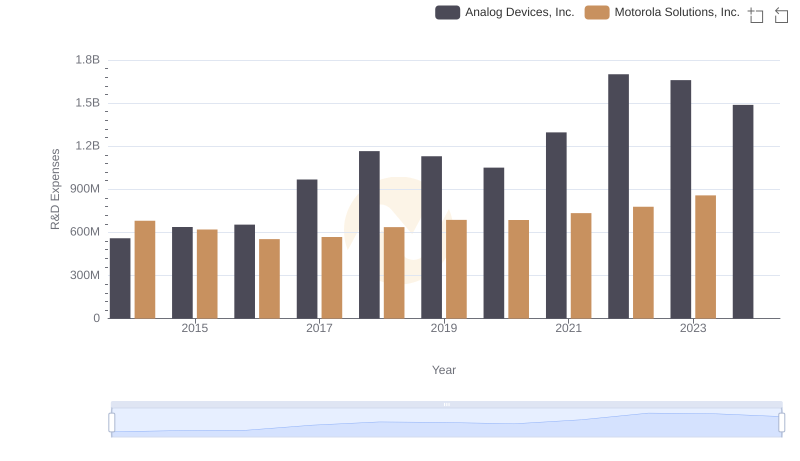The width and height of the screenshot is (800, 461).
Task: Click the Analog Devices 2017 bar
Action: pos(307,249)
